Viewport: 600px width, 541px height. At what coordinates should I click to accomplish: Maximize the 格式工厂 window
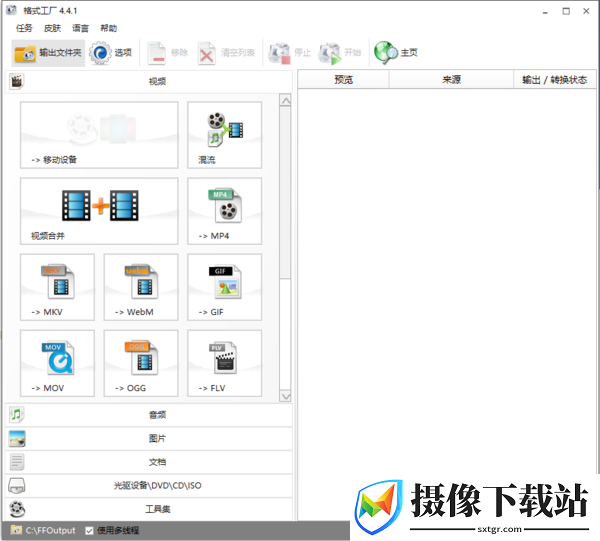pos(566,11)
